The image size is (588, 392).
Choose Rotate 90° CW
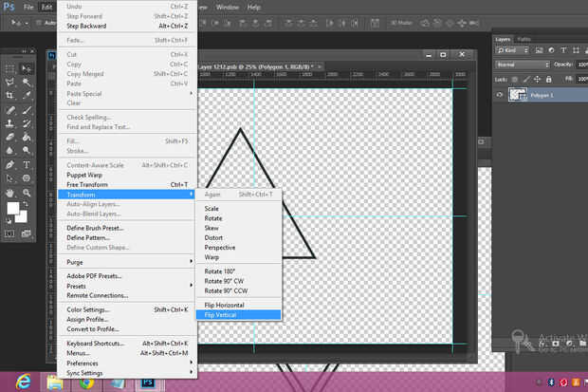[238, 281]
